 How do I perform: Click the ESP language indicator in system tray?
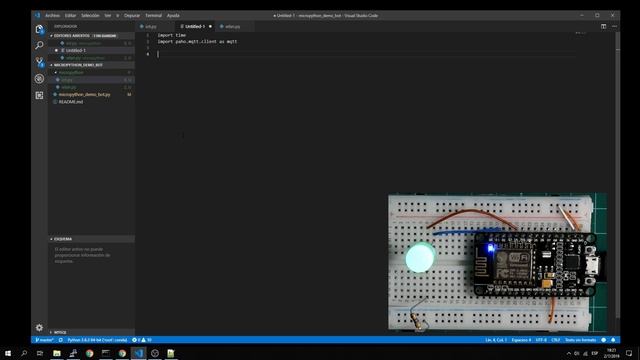point(595,353)
